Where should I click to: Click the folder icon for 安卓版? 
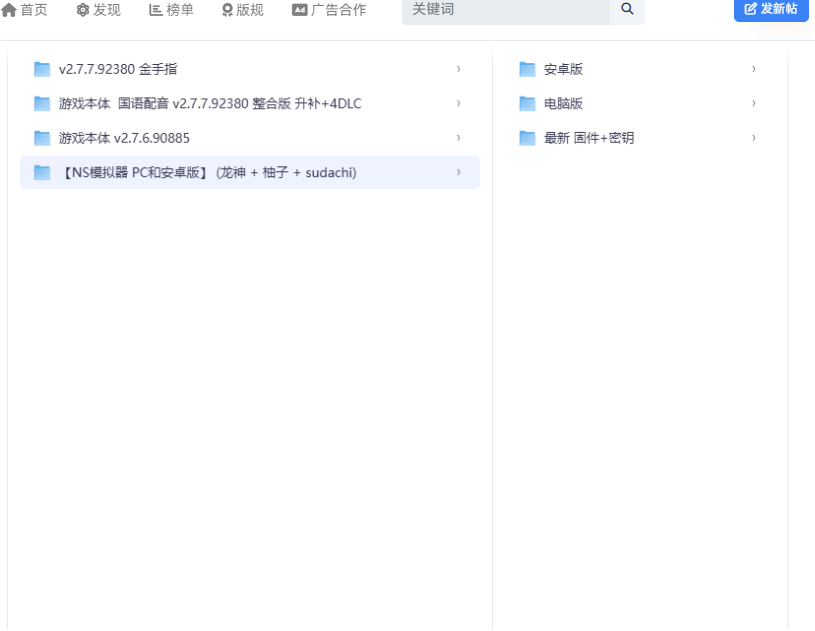[x=527, y=69]
